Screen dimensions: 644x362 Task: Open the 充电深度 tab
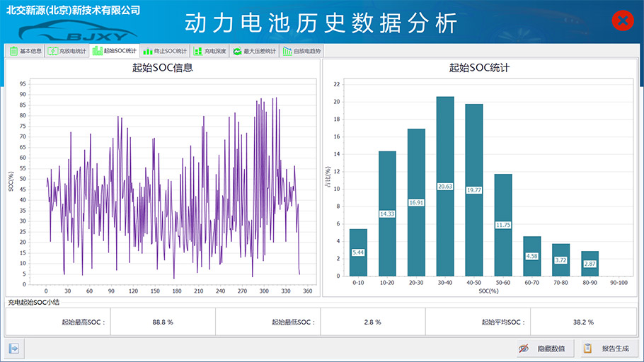click(x=210, y=51)
